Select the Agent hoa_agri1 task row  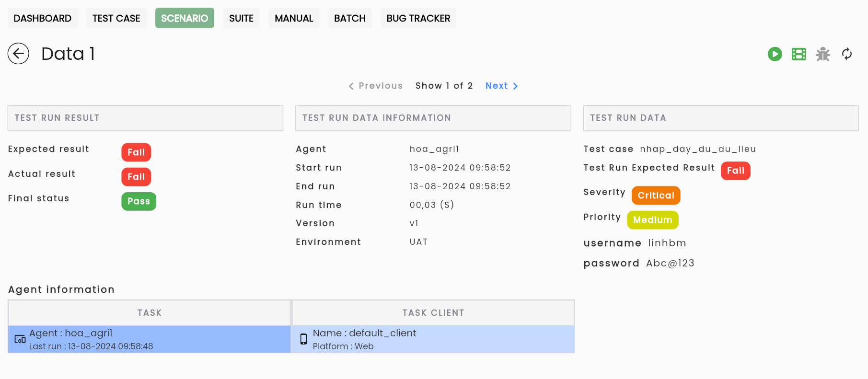tap(150, 339)
